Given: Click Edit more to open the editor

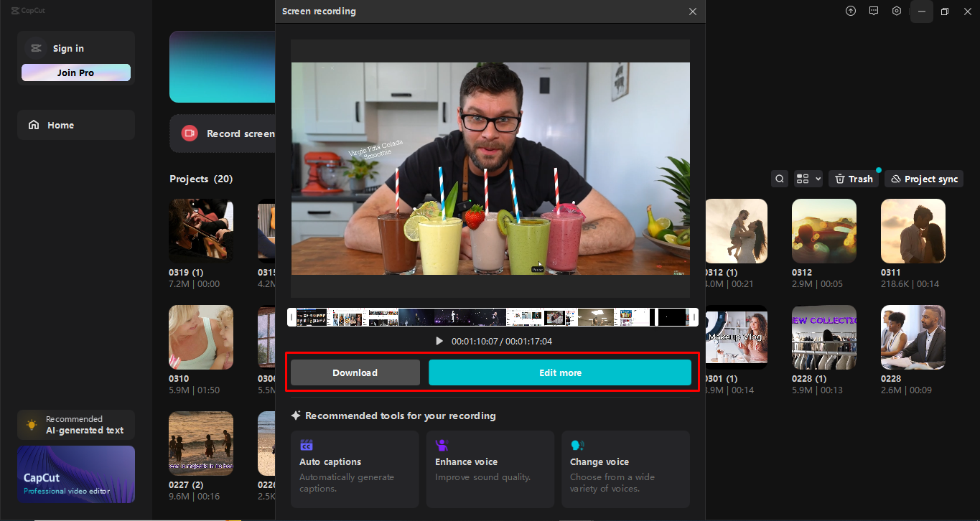Looking at the screenshot, I should tap(560, 372).
